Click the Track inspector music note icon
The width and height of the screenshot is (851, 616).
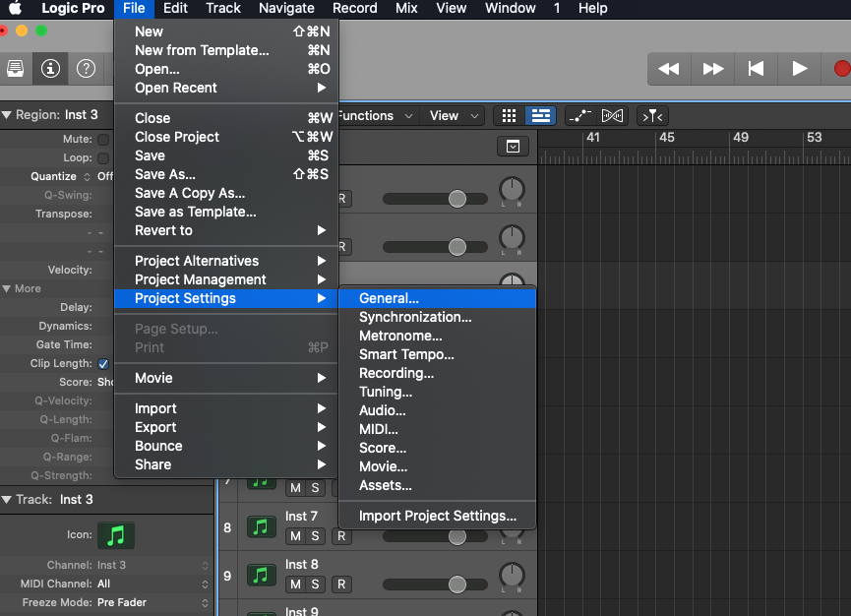coord(116,535)
